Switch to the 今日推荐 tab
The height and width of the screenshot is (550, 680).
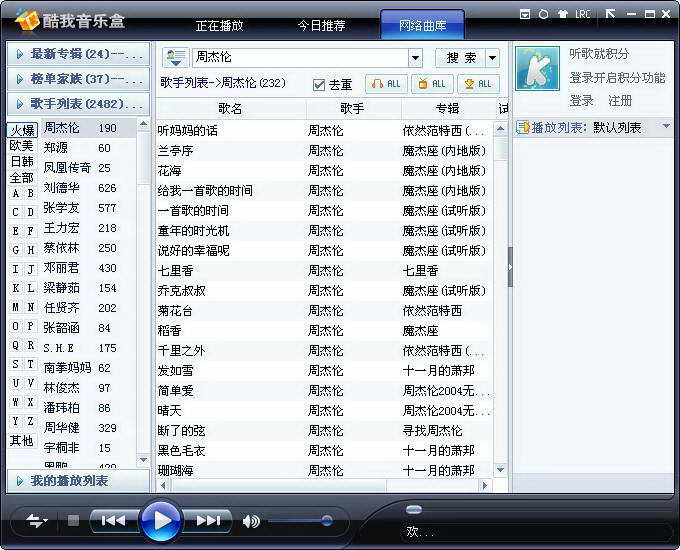(x=321, y=26)
